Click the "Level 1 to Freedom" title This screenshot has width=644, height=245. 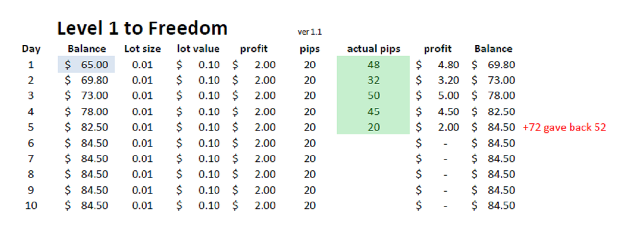coord(142,29)
